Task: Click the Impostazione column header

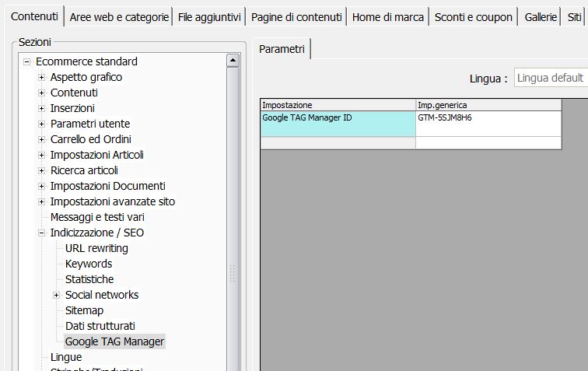Action: pyautogui.click(x=338, y=106)
